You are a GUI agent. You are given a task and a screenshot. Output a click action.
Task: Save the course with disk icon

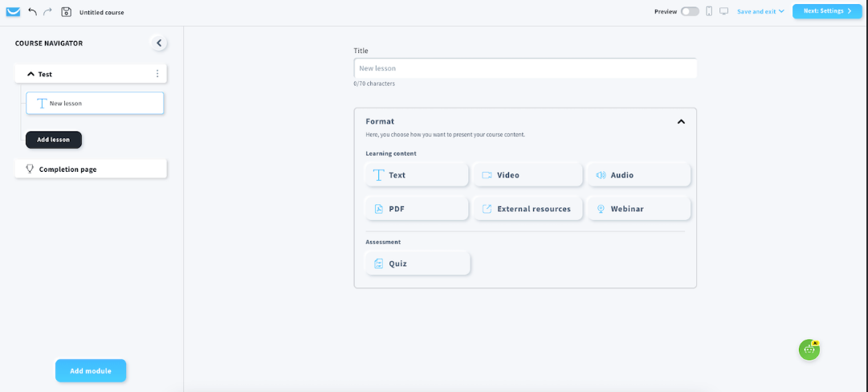67,11
